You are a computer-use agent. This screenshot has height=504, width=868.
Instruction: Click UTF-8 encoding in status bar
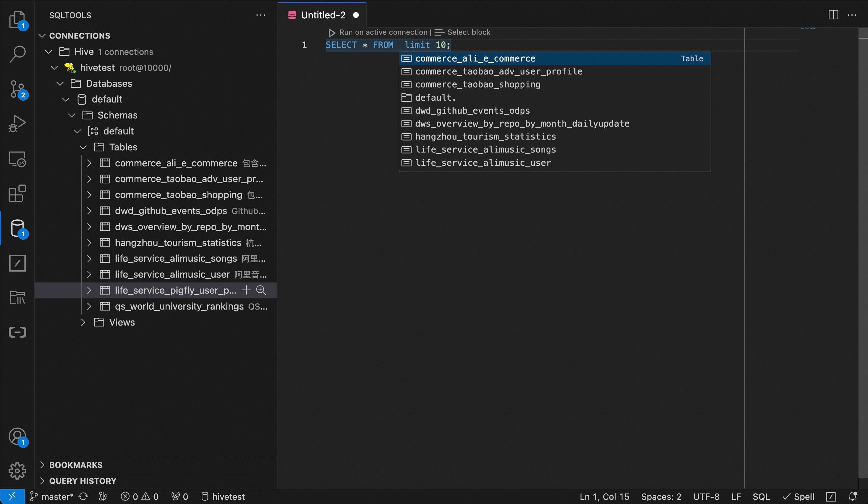click(706, 496)
